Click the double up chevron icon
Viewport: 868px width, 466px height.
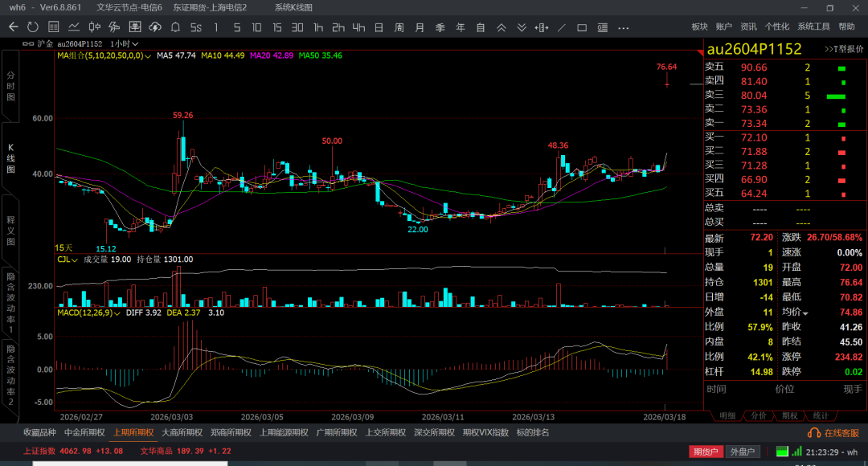pos(501,27)
